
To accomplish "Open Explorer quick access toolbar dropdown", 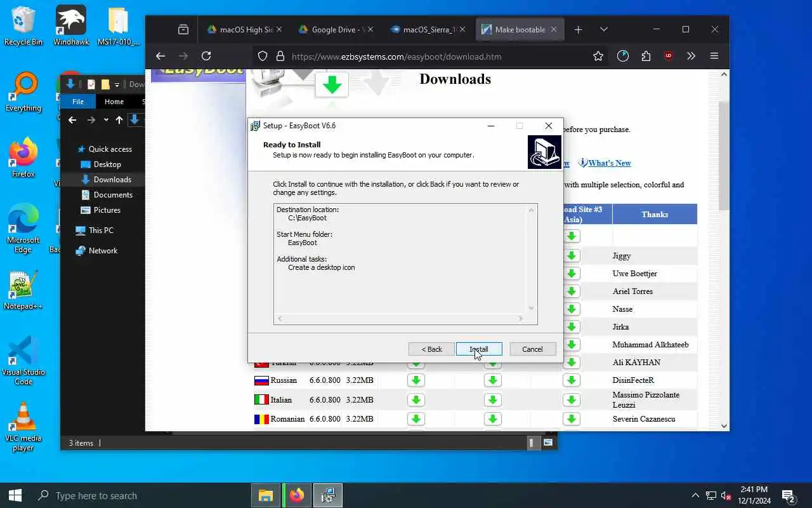I will (x=117, y=84).
